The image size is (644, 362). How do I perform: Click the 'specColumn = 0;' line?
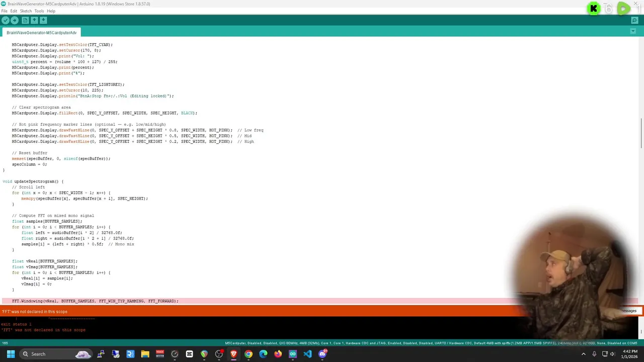tap(29, 164)
